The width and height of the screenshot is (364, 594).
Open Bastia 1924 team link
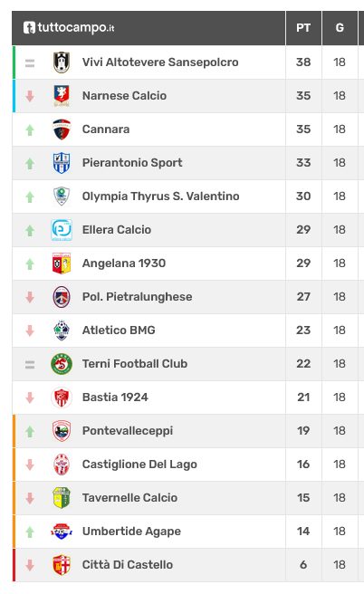coord(115,398)
